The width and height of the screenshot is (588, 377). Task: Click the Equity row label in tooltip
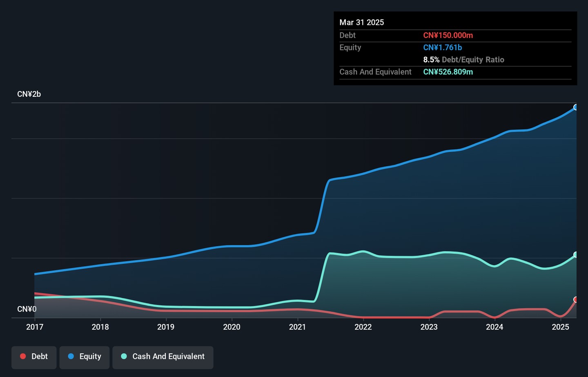(350, 48)
